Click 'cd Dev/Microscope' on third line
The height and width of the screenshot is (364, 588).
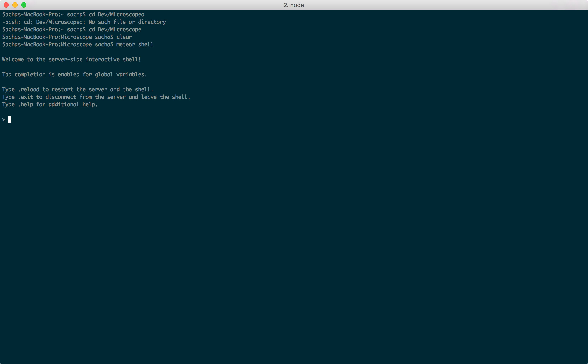pos(115,29)
